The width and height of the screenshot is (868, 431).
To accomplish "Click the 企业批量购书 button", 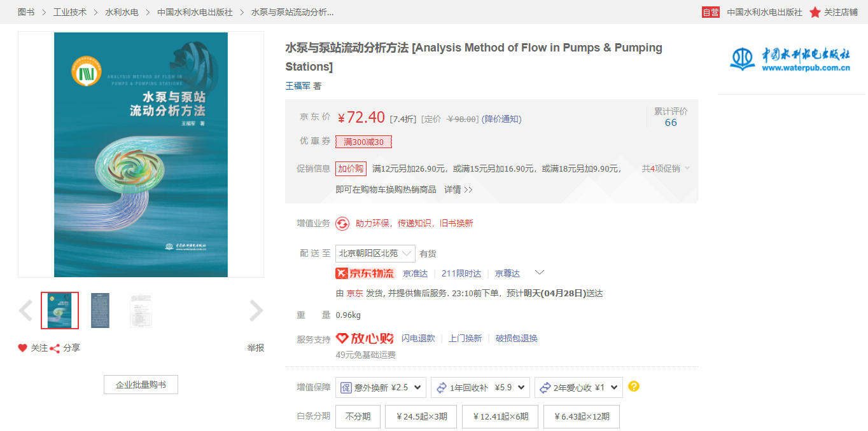I will (141, 385).
